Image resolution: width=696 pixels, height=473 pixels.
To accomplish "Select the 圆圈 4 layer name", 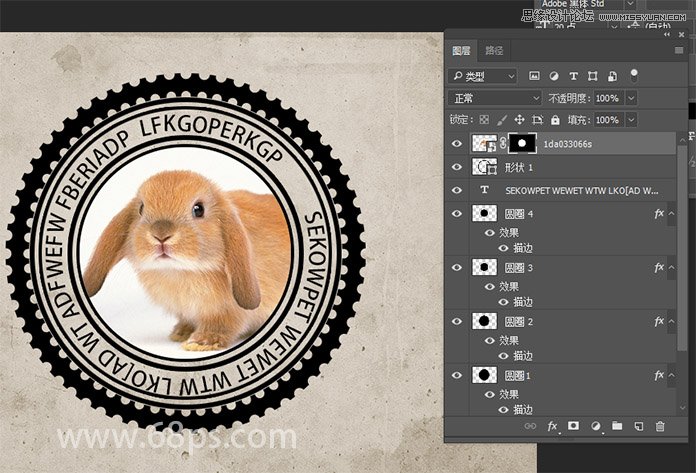I will [x=518, y=214].
